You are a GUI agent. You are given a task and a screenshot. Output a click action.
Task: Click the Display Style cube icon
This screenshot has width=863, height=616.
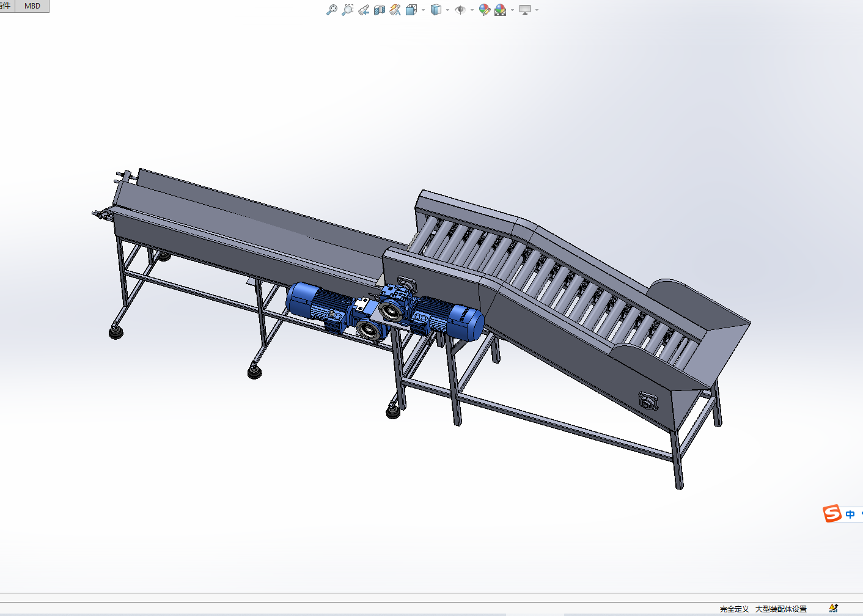click(x=436, y=10)
